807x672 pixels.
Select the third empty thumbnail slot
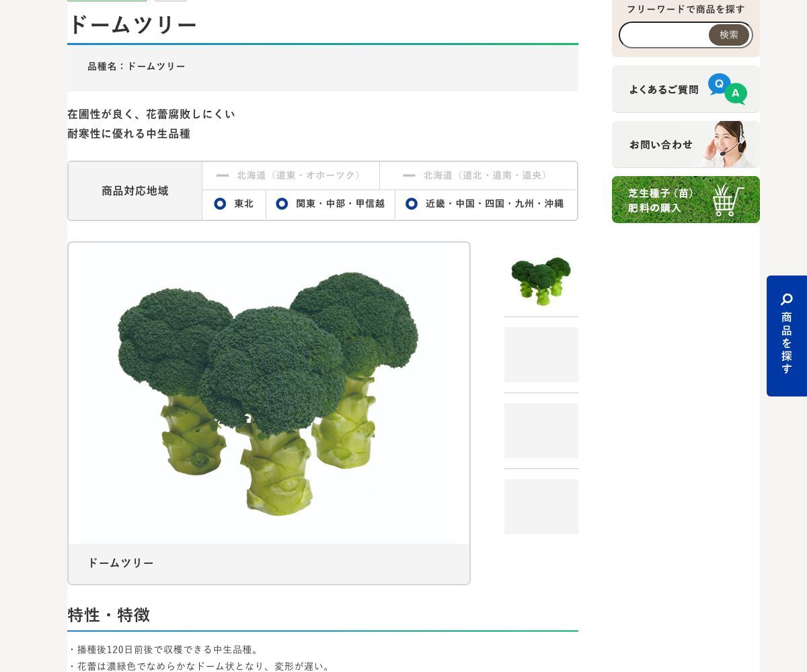pos(541,431)
